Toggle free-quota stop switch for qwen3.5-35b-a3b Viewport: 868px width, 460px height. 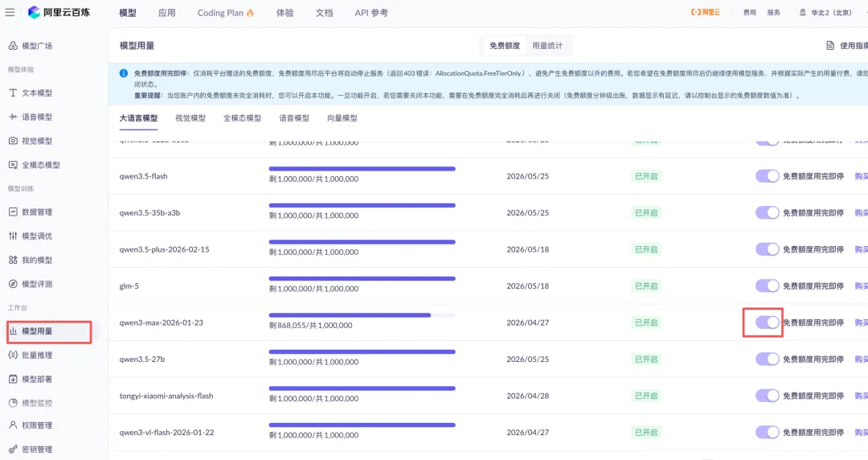click(768, 213)
